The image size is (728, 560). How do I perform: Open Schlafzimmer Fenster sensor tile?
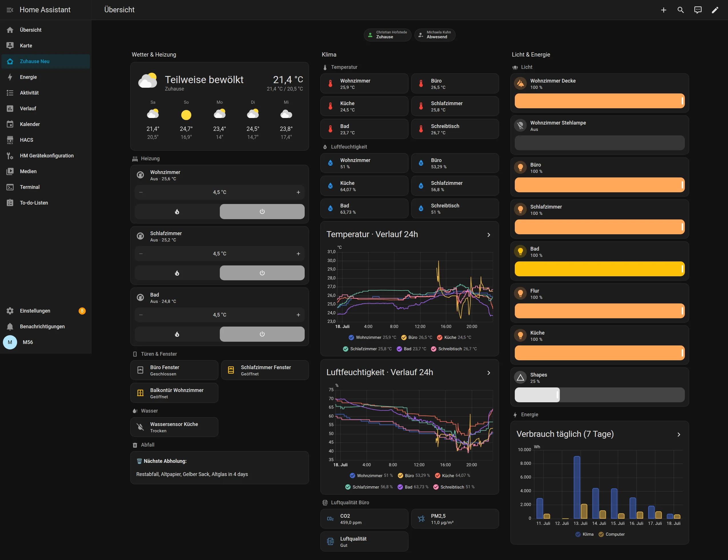[265, 370]
